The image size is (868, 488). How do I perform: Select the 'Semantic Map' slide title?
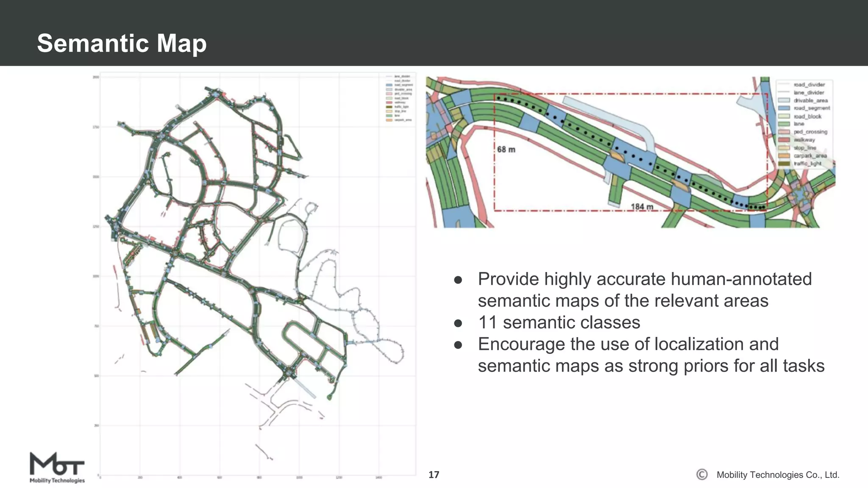pyautogui.click(x=122, y=43)
